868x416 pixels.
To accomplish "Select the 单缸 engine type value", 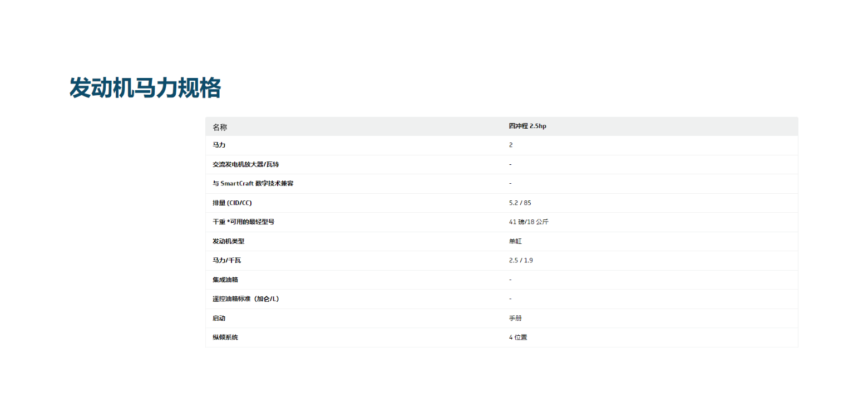I will pos(515,241).
